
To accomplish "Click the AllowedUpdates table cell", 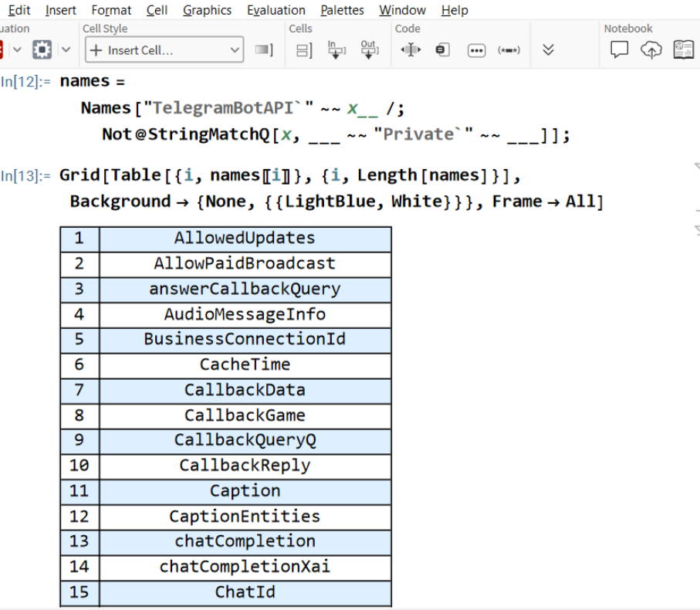I will (x=245, y=239).
